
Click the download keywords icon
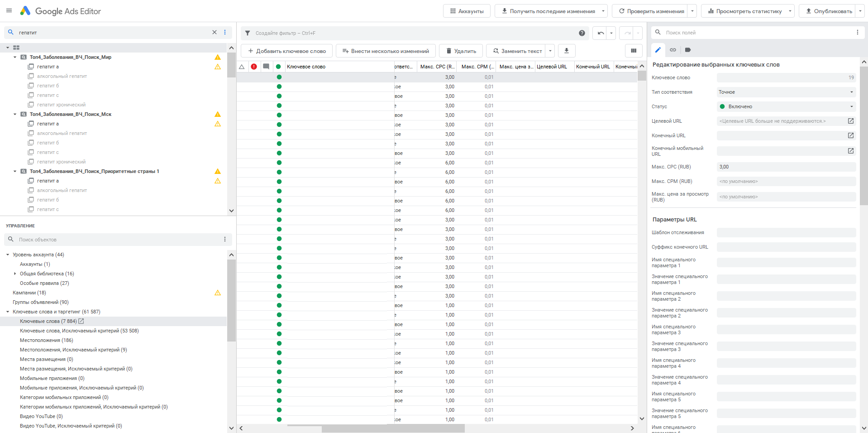[566, 51]
